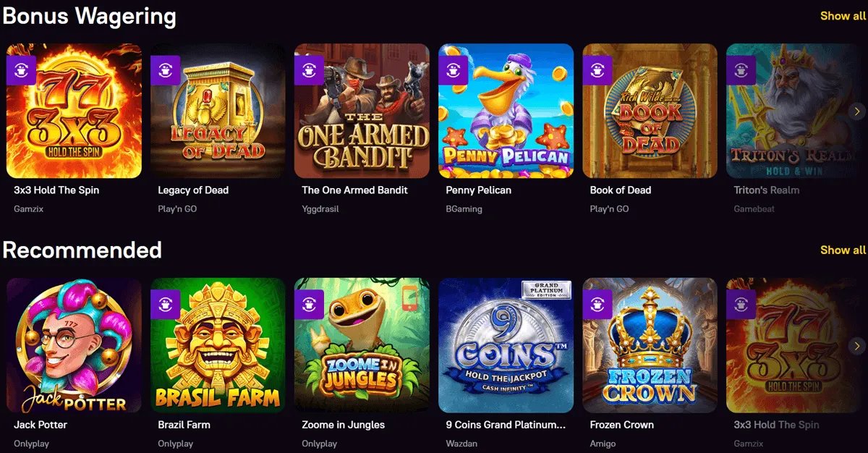The width and height of the screenshot is (868, 453).
Task: Click the bonus wagering badge on Legacy of Dead
Action: coord(166,69)
